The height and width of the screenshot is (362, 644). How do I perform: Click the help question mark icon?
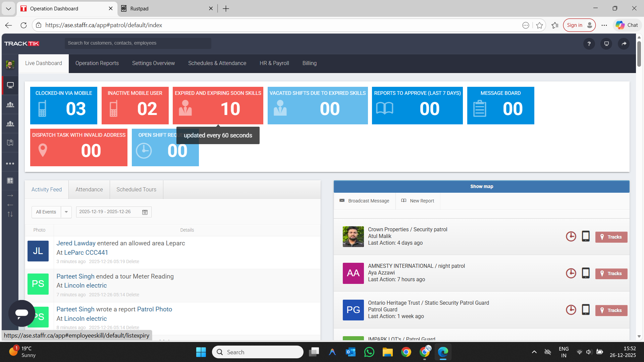tap(589, 44)
